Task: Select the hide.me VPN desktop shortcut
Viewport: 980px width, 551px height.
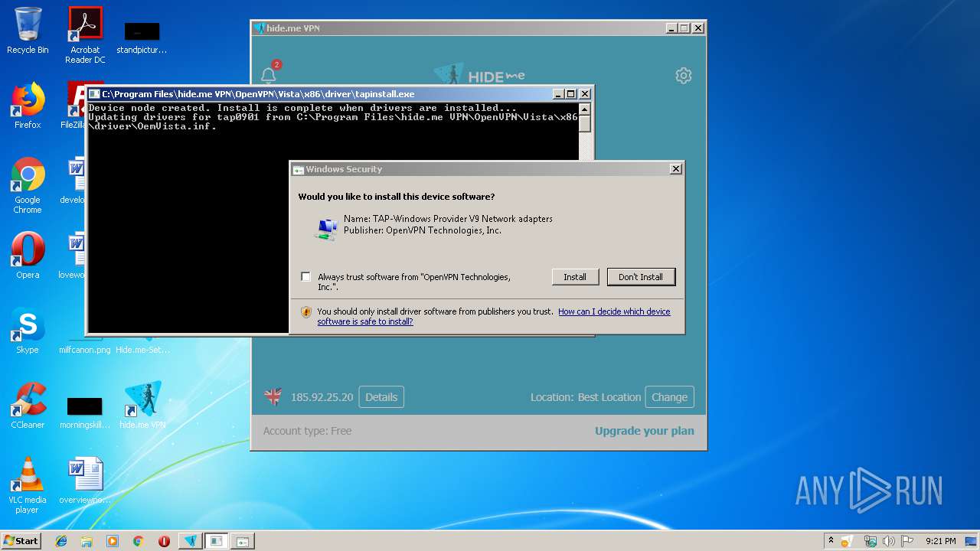Action: pos(142,406)
